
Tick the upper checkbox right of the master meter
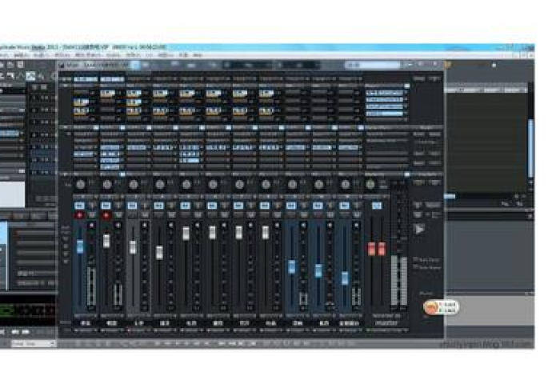pyautogui.click(x=414, y=259)
